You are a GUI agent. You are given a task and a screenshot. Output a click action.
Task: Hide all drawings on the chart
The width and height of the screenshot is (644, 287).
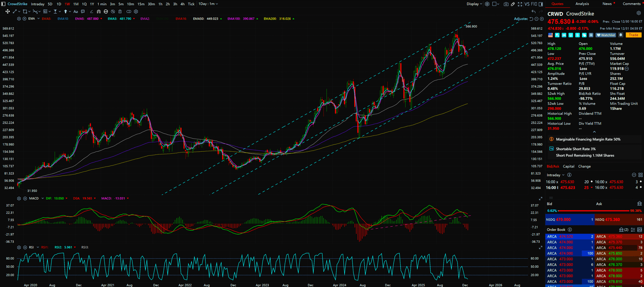tap(113, 12)
